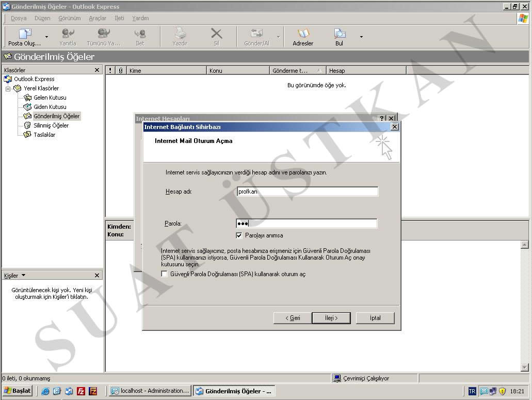Close the Internet Hesapları window

click(392, 118)
